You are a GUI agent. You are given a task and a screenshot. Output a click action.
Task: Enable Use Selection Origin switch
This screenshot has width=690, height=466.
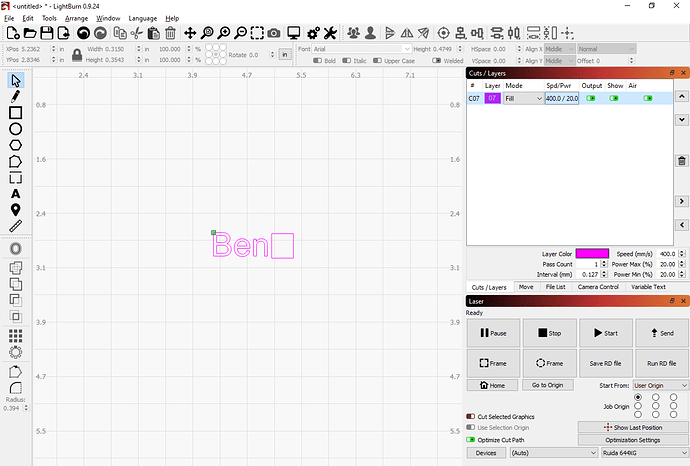470,427
